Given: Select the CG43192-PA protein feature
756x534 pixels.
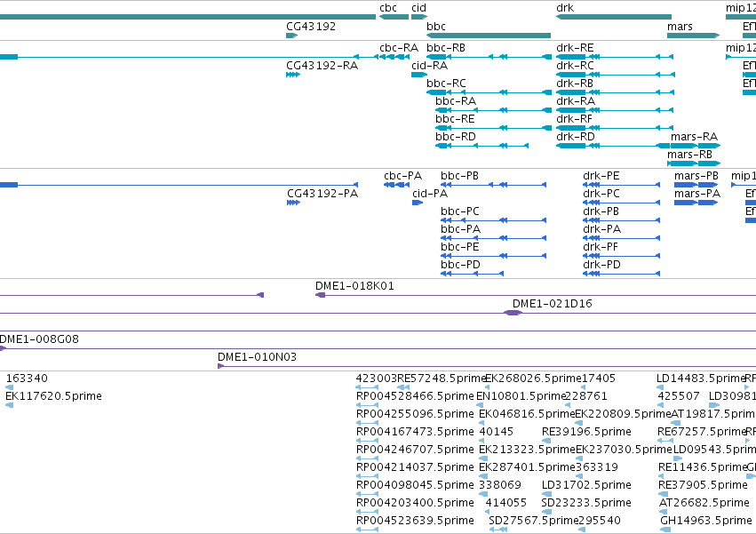Looking at the screenshot, I should pos(293,203).
